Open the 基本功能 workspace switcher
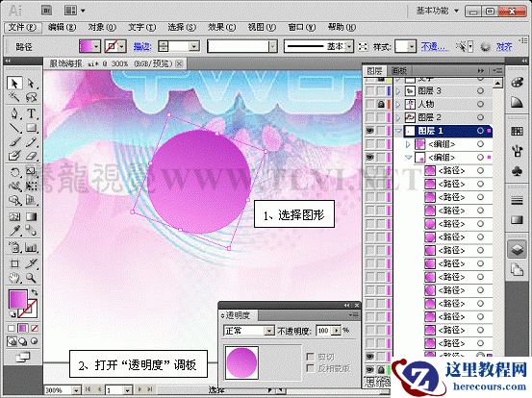The width and height of the screenshot is (532, 398). (438, 11)
